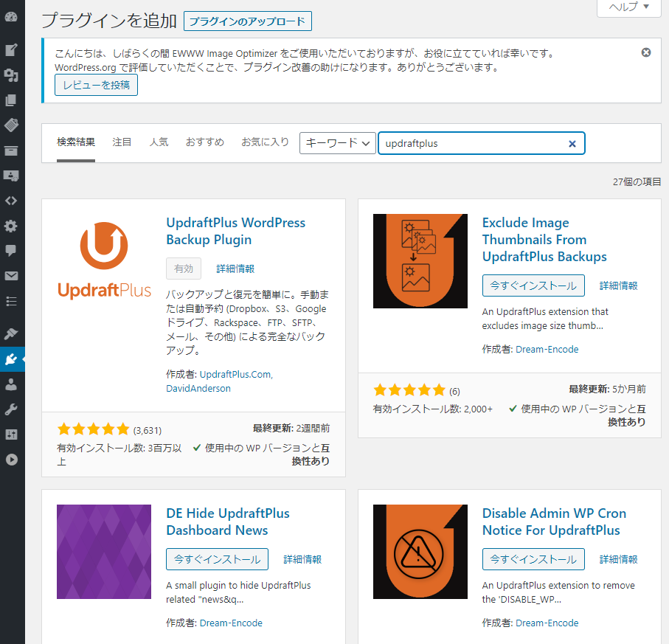Click Disable Admin WP Cron plugin thumbnail

pos(420,551)
